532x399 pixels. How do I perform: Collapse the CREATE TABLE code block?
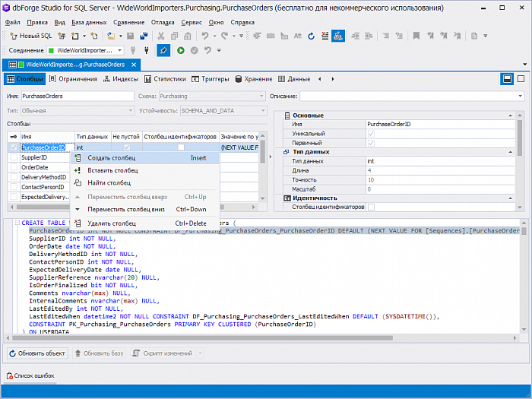[x=17, y=223]
